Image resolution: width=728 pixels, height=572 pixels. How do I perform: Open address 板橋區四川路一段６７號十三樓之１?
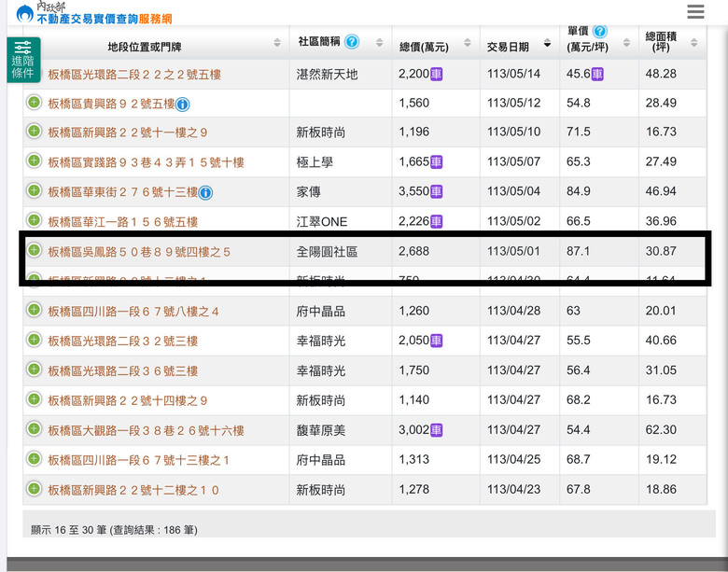pyautogui.click(x=139, y=460)
